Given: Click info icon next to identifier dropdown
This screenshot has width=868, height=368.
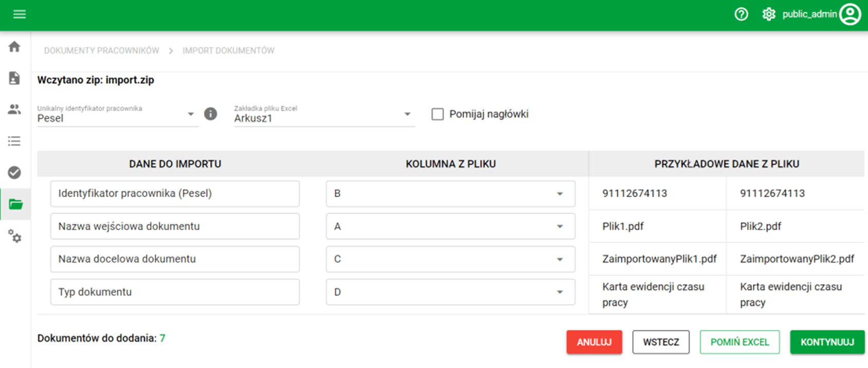Looking at the screenshot, I should (210, 114).
